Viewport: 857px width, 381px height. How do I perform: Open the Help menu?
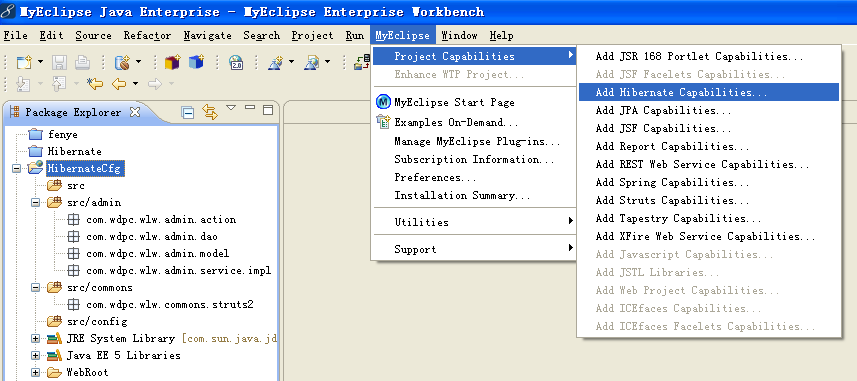pos(501,36)
